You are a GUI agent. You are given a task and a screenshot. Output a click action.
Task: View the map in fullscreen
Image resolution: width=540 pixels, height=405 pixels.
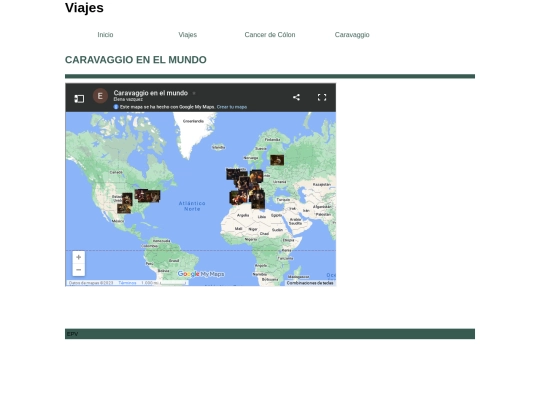pos(322,97)
